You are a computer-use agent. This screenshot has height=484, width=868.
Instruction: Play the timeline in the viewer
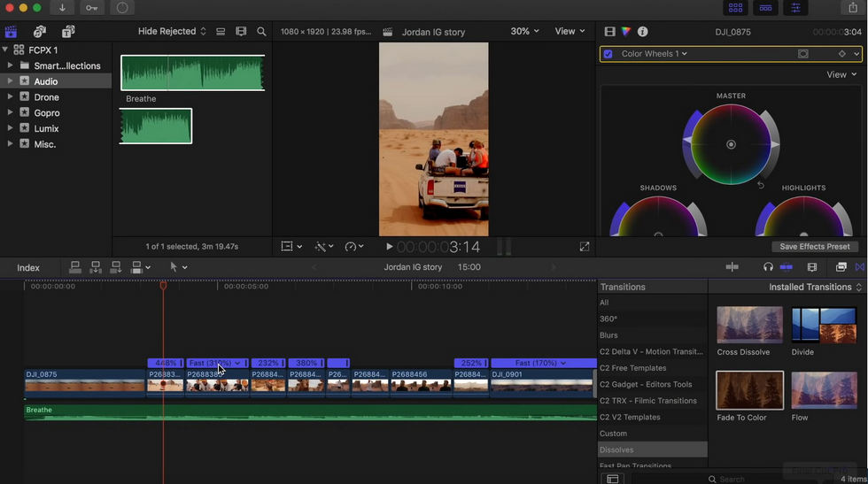point(389,247)
